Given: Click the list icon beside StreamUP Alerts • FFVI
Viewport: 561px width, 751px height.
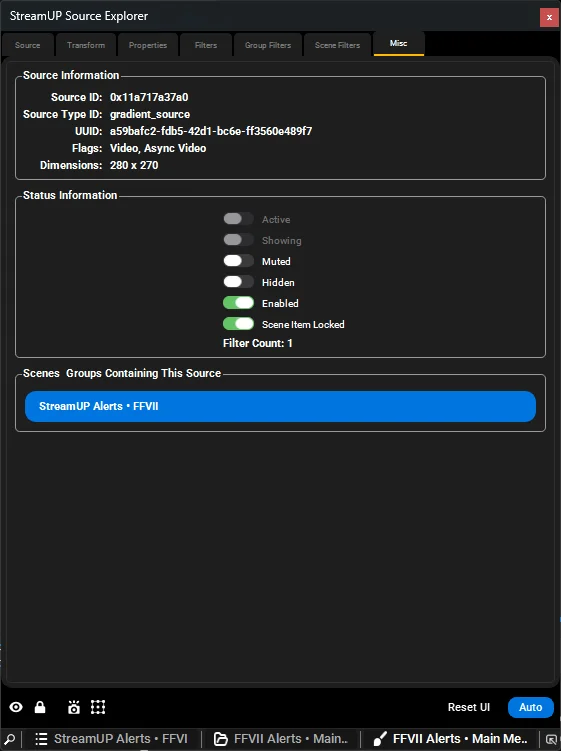Looking at the screenshot, I should (x=41, y=739).
